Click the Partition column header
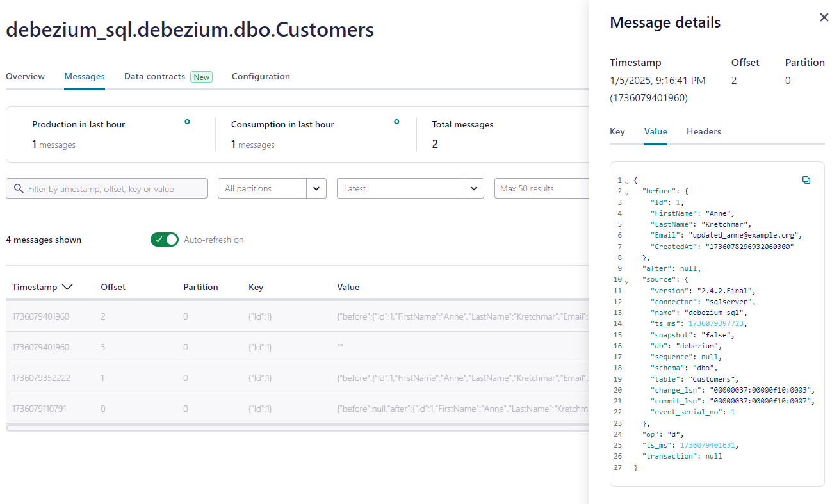Screen dimensions: 839x504 (x=201, y=287)
